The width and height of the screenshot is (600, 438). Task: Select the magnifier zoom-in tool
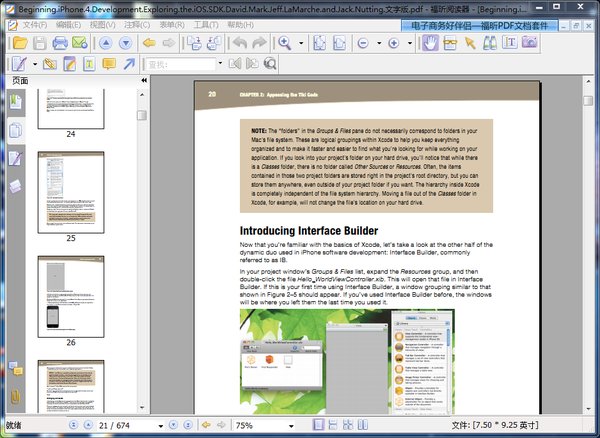(285, 43)
